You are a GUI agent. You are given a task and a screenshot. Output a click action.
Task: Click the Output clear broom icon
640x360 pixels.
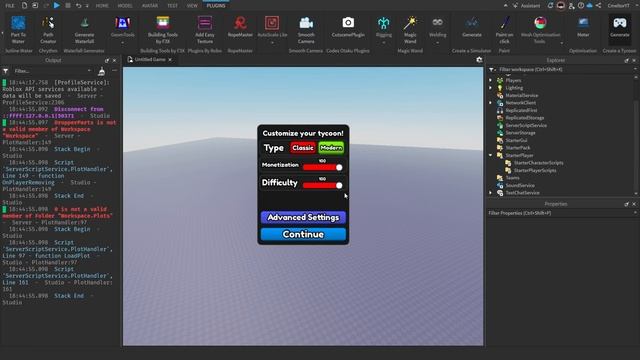coord(102,71)
